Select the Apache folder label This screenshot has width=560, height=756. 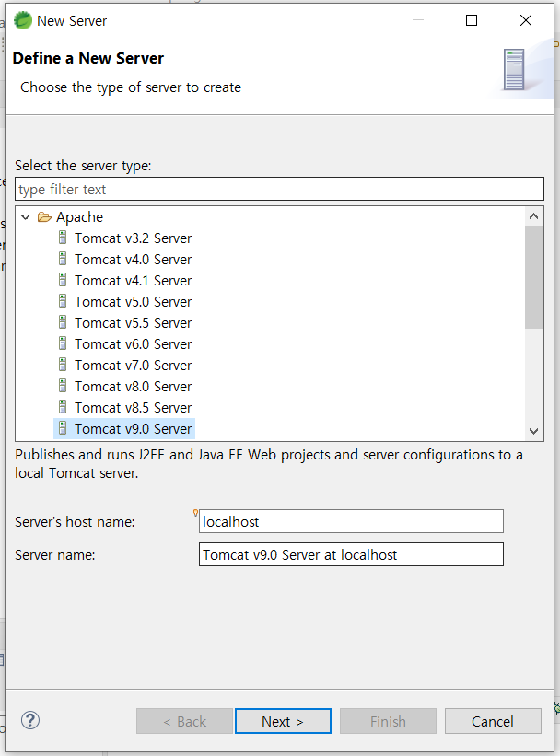pyautogui.click(x=79, y=217)
